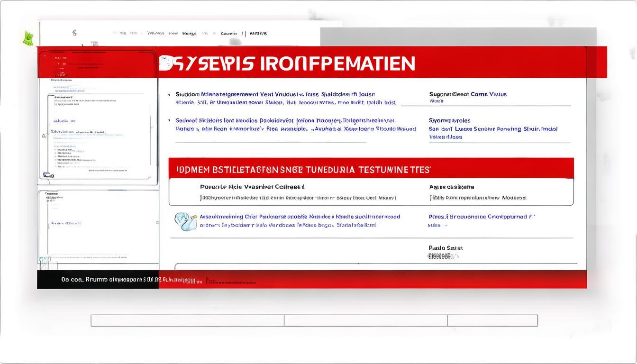
Task: Open the blue link line starting with "Studdom"
Action: [275, 94]
